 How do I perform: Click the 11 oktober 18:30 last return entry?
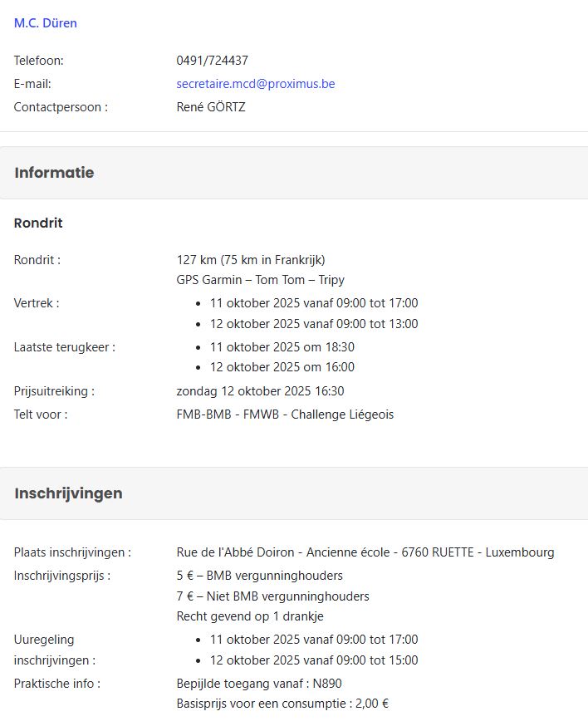pos(282,347)
